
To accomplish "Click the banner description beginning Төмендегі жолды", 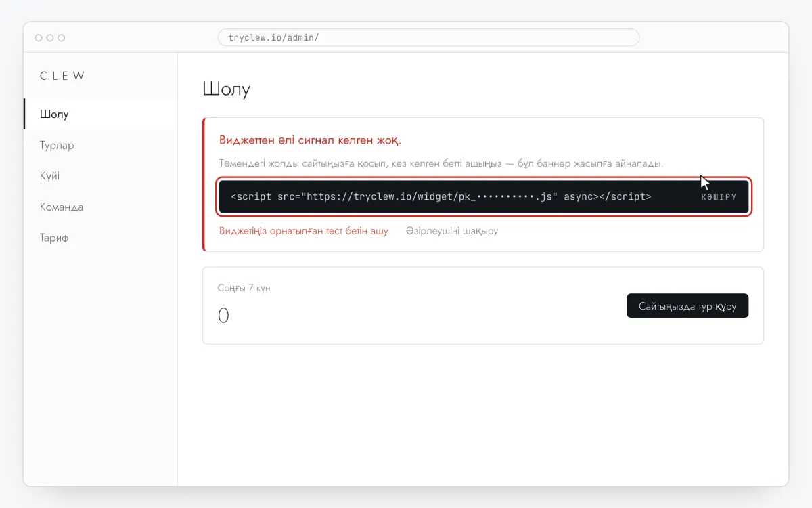I will click(x=441, y=164).
